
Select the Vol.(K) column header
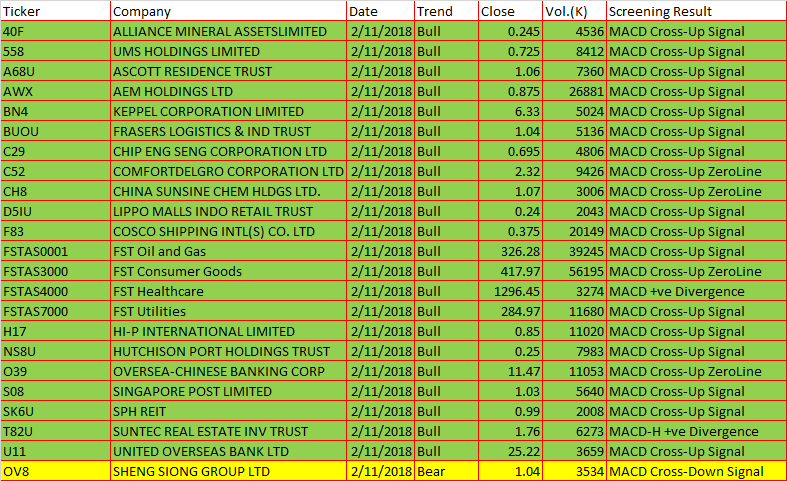pos(575,11)
